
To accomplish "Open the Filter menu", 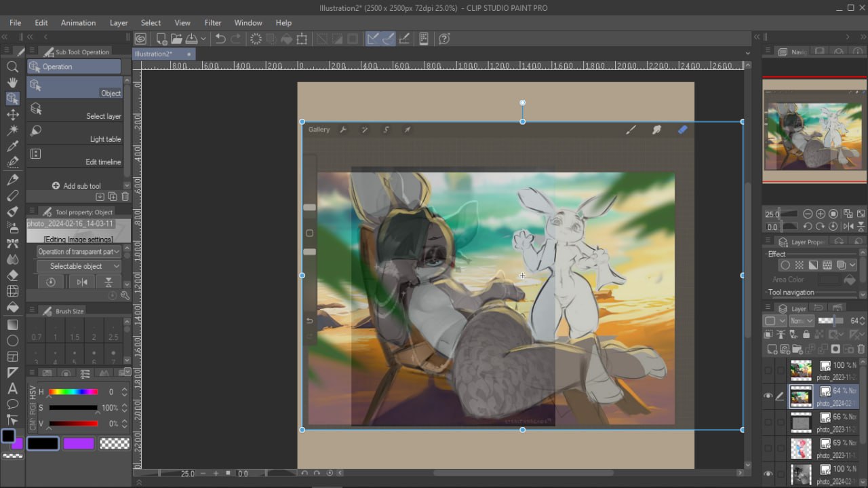I will (x=213, y=22).
